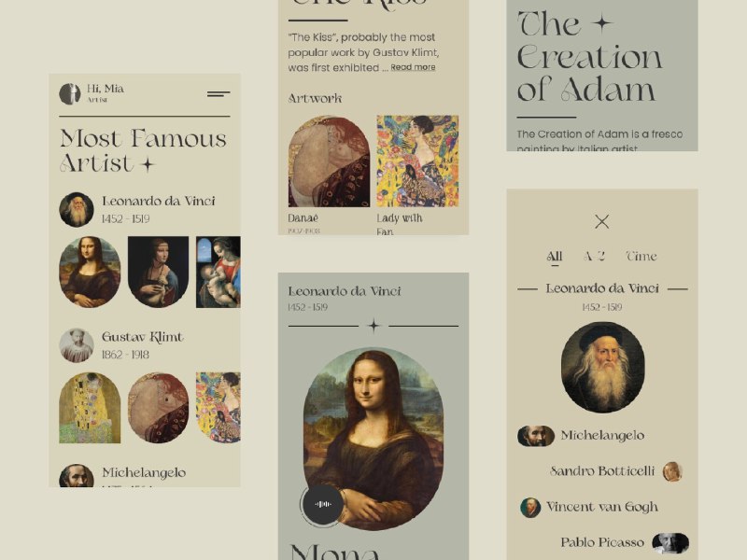This screenshot has width=747, height=560.
Task: Select Michelangelo's pill-shaped portrait icon
Action: point(536,436)
